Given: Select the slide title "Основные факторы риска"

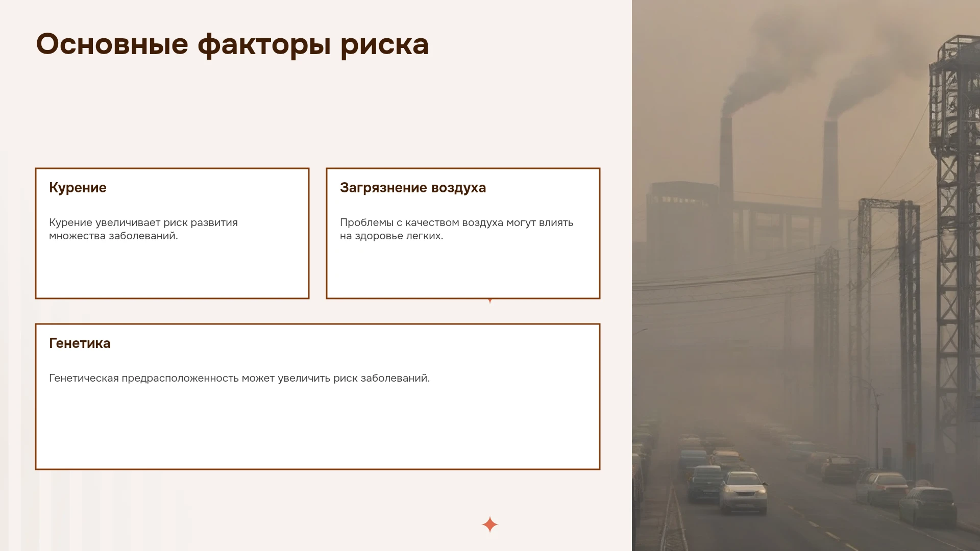Looking at the screenshot, I should (x=232, y=44).
